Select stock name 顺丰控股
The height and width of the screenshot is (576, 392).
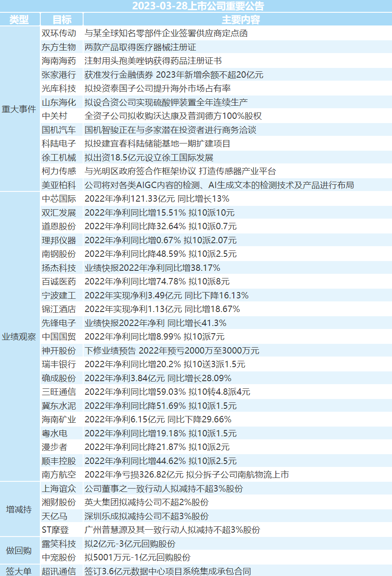tap(59, 461)
